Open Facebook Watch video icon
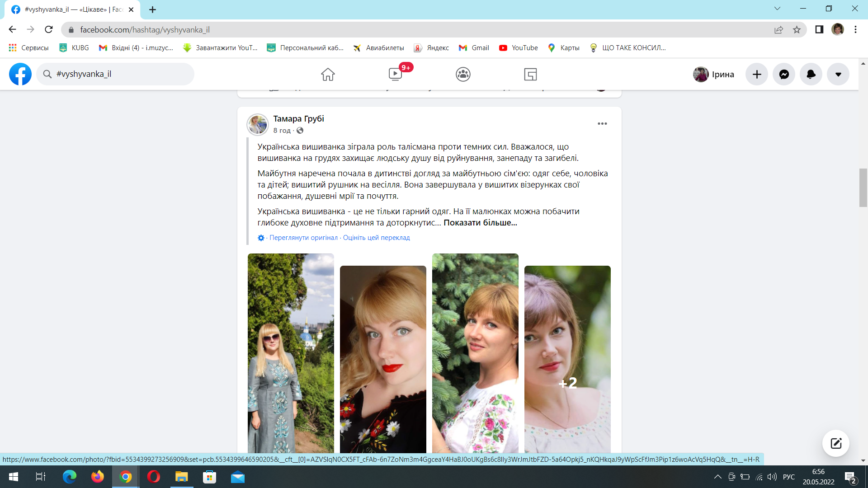 (x=395, y=74)
